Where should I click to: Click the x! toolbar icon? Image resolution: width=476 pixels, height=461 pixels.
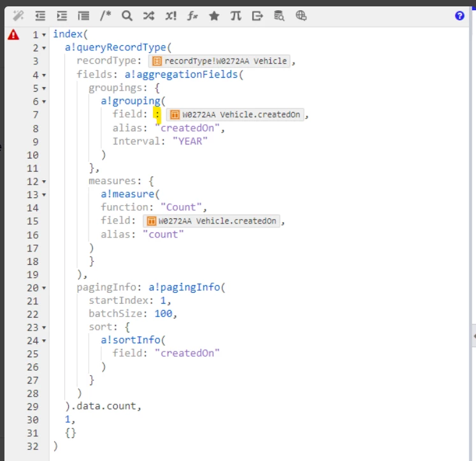tap(171, 15)
